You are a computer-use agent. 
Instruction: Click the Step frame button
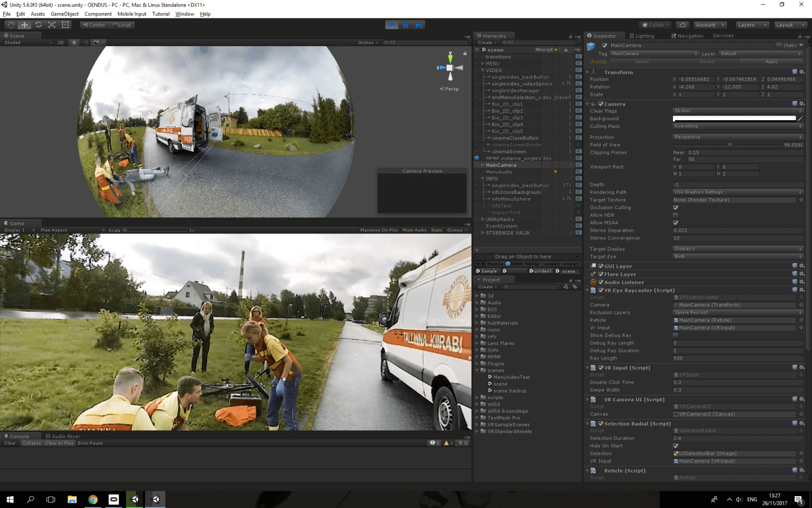[x=418, y=25]
